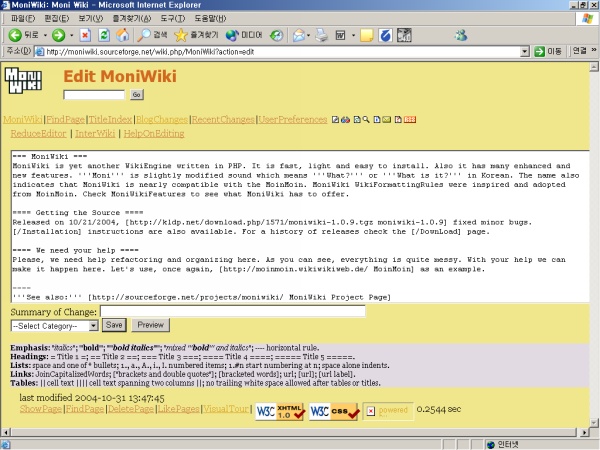600x450 pixels.
Task: Open Favorites star toolbar button
Action: (196, 35)
